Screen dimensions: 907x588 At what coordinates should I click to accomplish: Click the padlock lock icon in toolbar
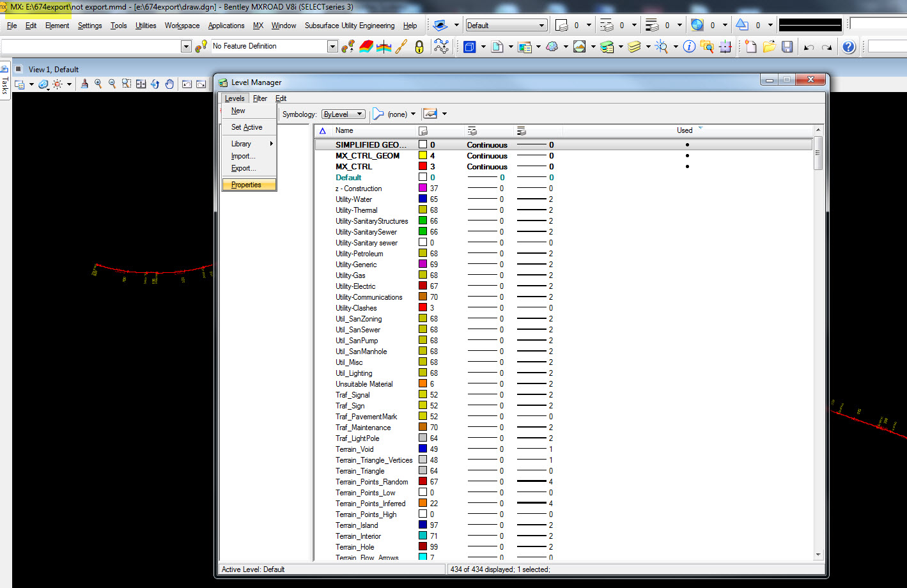click(x=419, y=47)
